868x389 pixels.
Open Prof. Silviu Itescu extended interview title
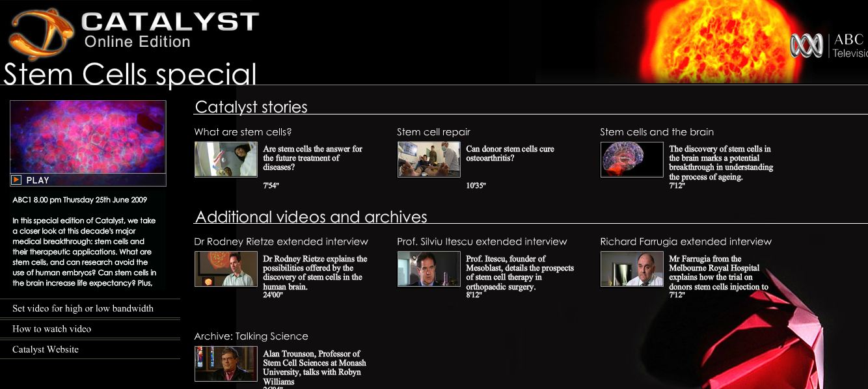coord(482,242)
